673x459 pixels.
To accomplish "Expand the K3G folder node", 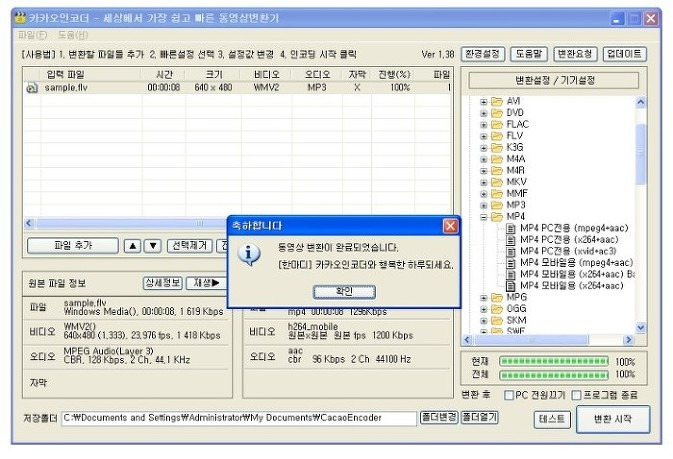I will tap(484, 148).
